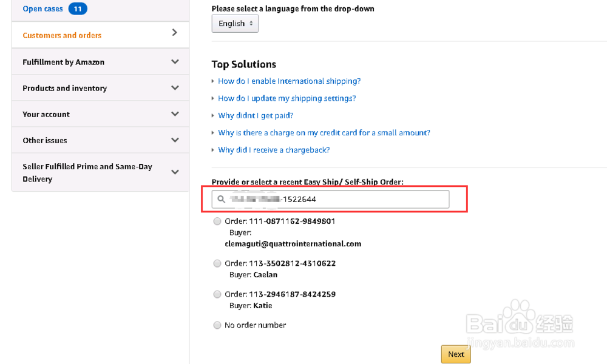Screen dimensions: 607x364
Task: Click the search magnifier icon in order field
Action: click(x=221, y=199)
